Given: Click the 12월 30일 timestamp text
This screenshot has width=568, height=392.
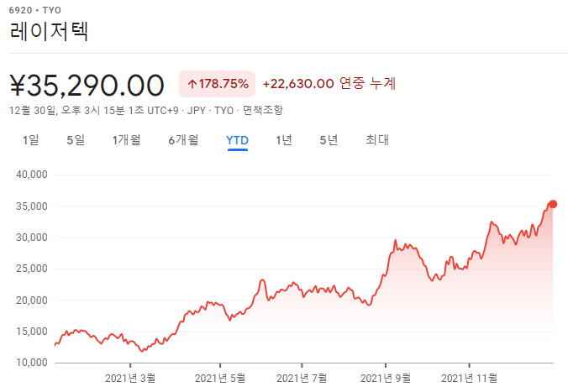Looking at the screenshot, I should (94, 110).
